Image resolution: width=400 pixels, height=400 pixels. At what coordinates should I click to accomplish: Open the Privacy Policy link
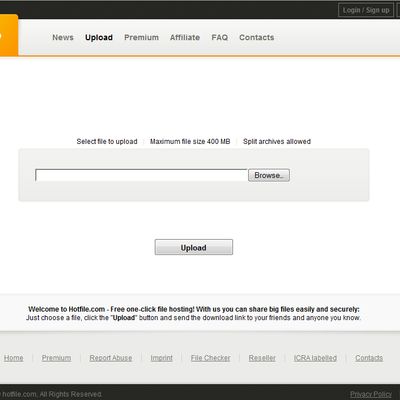click(x=371, y=395)
